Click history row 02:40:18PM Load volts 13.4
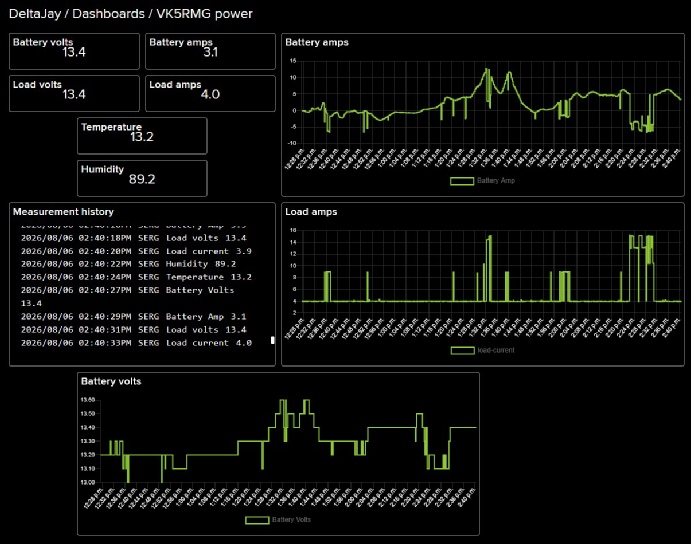 point(134,238)
